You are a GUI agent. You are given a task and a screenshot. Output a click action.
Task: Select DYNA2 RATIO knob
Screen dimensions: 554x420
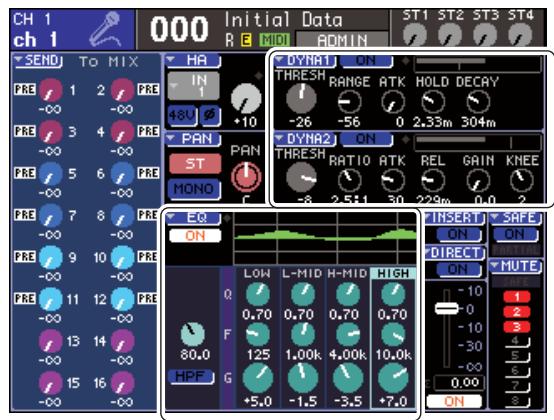[349, 180]
